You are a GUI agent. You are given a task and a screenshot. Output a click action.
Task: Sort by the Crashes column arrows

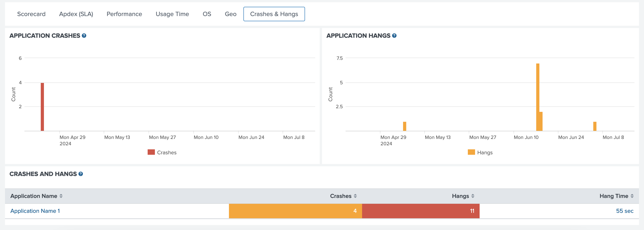click(355, 196)
